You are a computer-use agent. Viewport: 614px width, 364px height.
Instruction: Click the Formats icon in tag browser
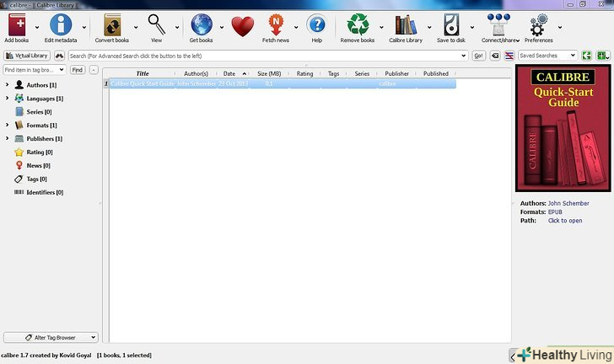(x=19, y=125)
